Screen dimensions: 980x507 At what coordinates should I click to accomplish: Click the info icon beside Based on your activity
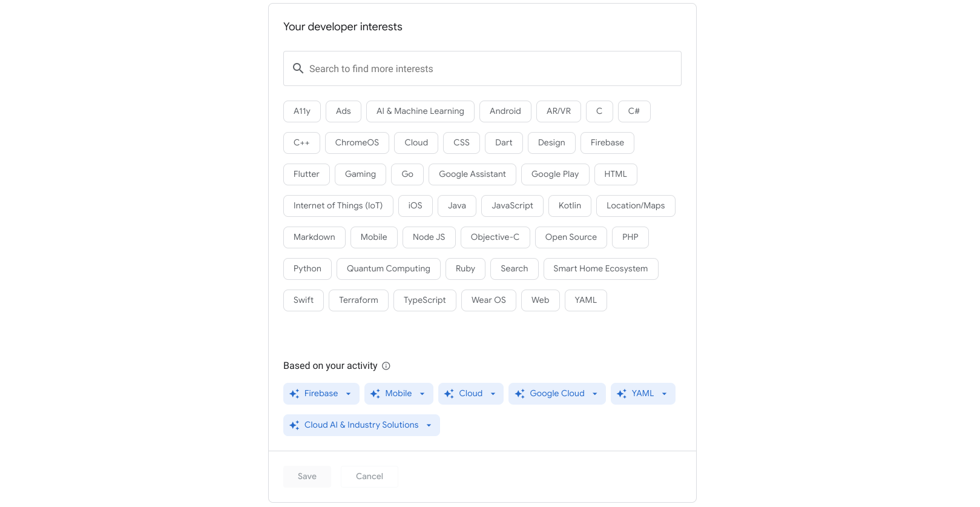pyautogui.click(x=386, y=366)
